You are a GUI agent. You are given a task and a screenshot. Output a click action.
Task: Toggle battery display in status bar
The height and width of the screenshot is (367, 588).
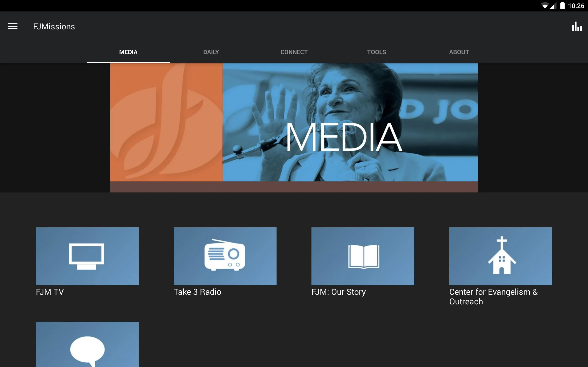tap(560, 6)
